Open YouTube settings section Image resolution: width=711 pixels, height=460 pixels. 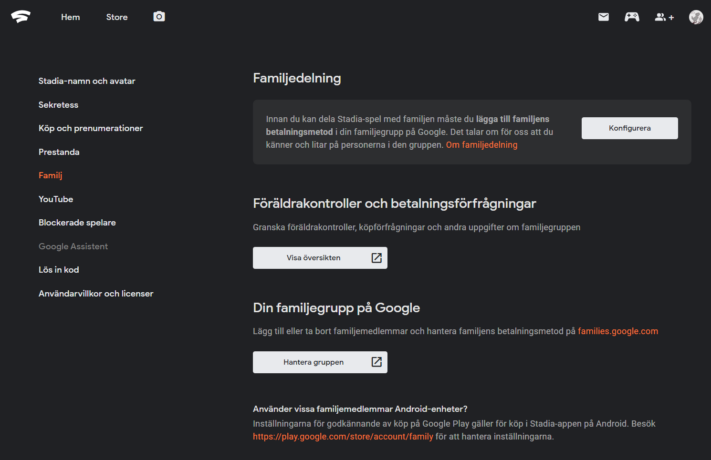pos(55,199)
